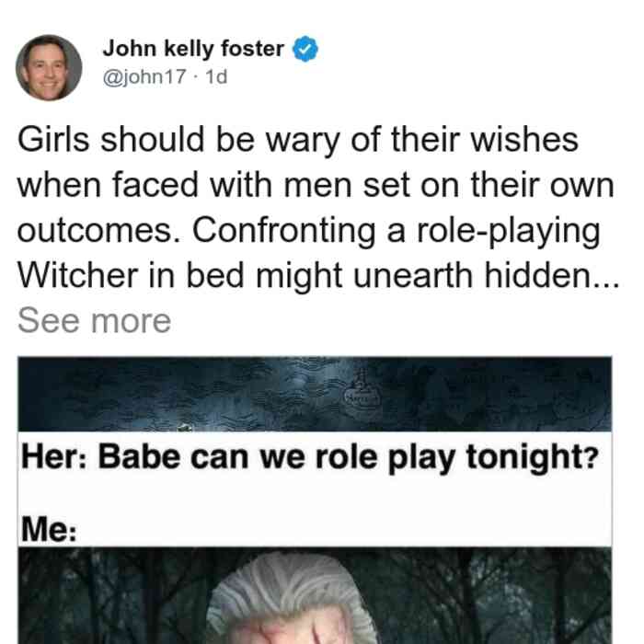Click the line 'Witcher in bed might unearth hidden...'
Image resolution: width=644 pixels, height=644 pixels.
click(x=318, y=276)
